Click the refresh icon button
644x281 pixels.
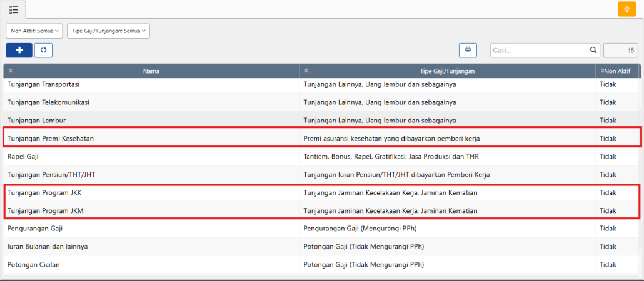pyautogui.click(x=43, y=50)
